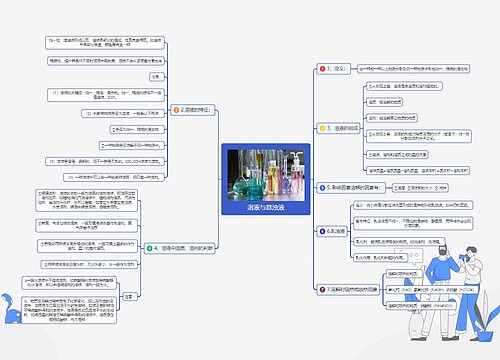Click the central '溶液与悬浊液' title text

click(266, 207)
